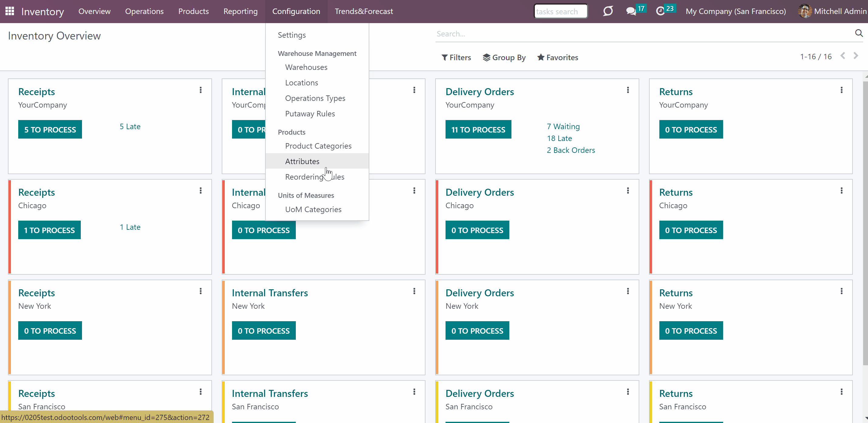Open the Mitchell Admin user menu

click(832, 11)
